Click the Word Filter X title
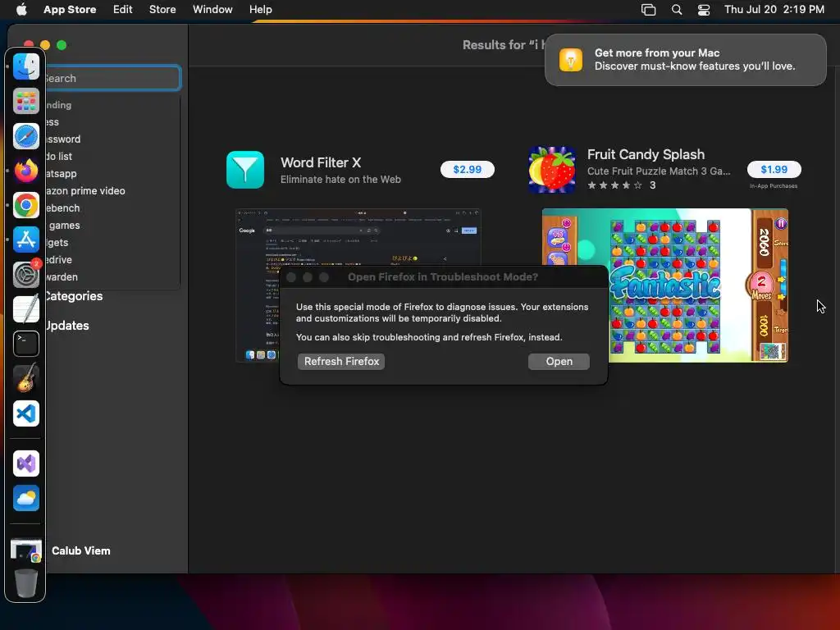Viewport: 840px width, 630px height. click(321, 162)
